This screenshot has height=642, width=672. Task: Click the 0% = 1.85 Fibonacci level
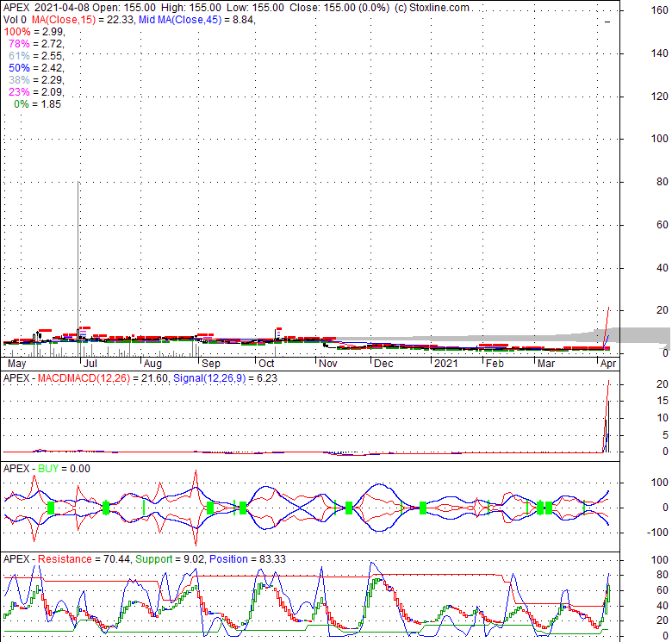(x=37, y=104)
